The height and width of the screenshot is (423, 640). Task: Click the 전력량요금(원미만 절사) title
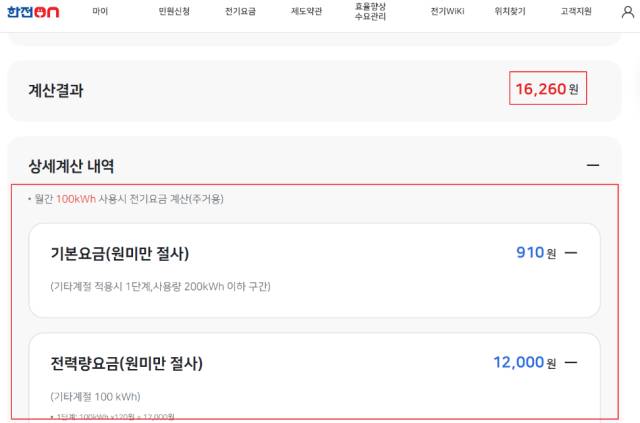click(x=127, y=362)
